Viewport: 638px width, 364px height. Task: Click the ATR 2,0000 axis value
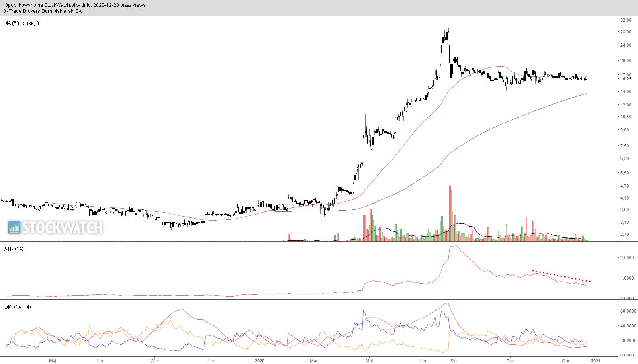(x=627, y=258)
